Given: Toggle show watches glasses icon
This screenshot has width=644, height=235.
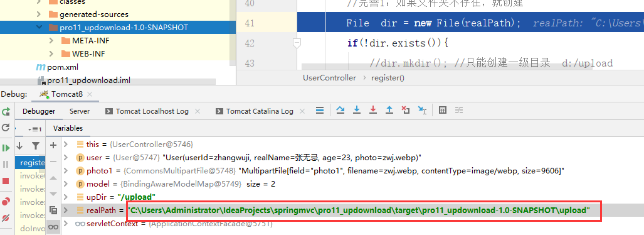Looking at the screenshot, I should point(53,227).
